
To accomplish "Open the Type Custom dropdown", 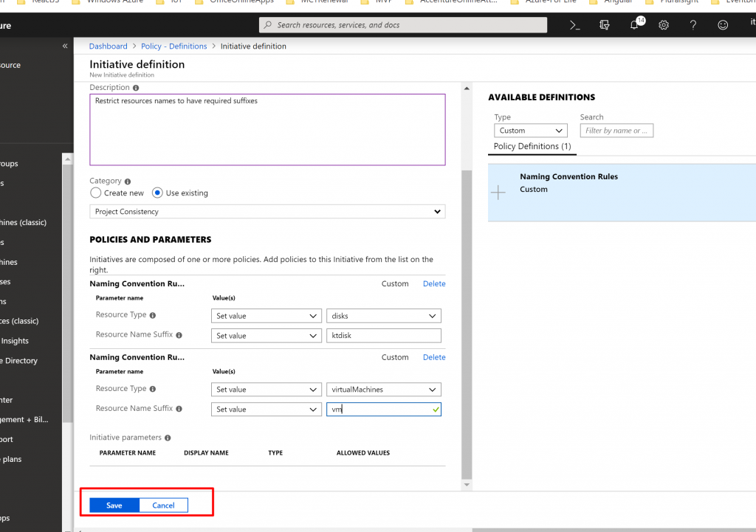I will click(x=530, y=131).
